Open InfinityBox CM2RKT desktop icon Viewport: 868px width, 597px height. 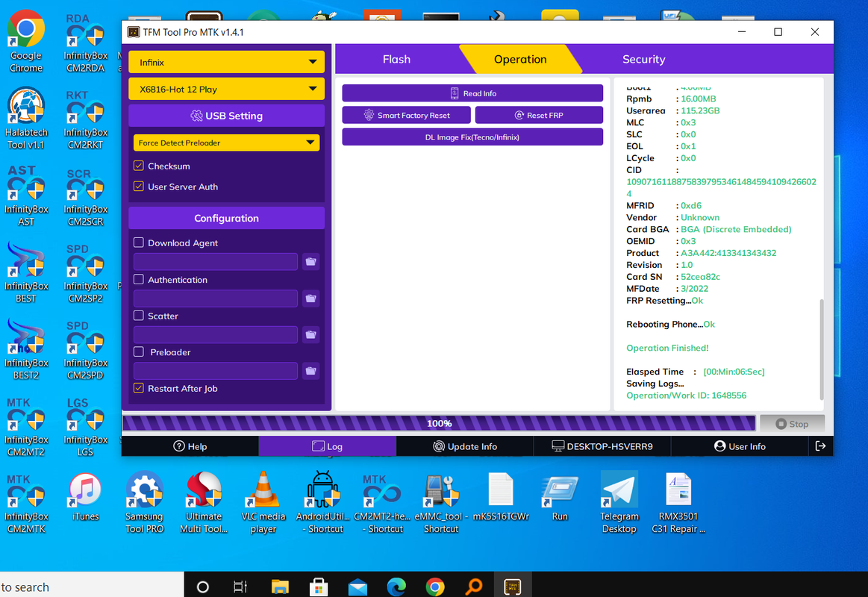tap(85, 119)
